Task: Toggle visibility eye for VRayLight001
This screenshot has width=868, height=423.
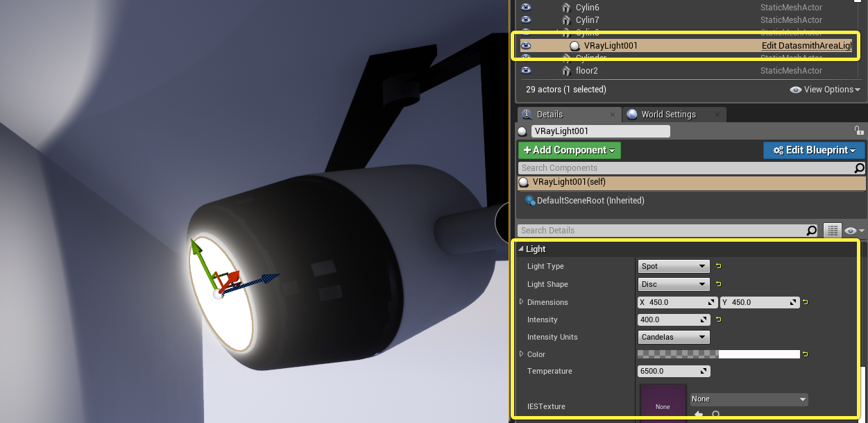Action: point(526,46)
